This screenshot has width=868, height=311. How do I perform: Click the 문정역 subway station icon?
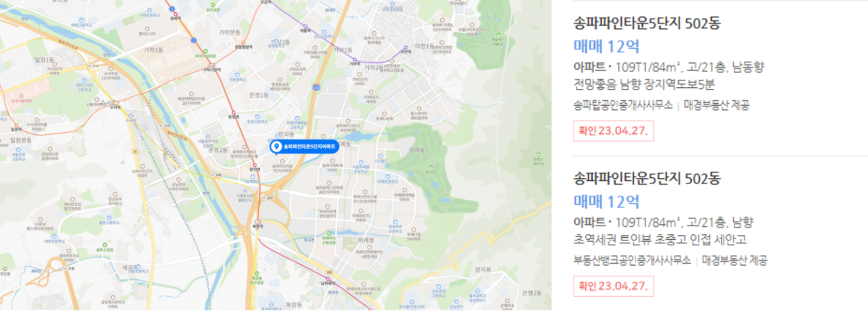(233, 112)
